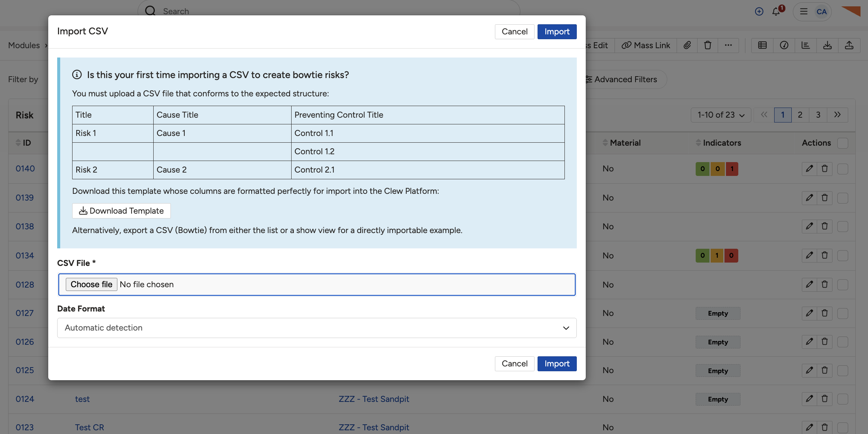Toggle the select-all checkbox in Actions header
The width and height of the screenshot is (868, 434).
(843, 143)
